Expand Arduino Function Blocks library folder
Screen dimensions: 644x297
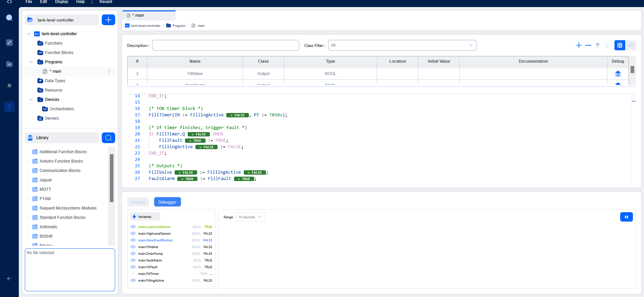[x=28, y=161]
